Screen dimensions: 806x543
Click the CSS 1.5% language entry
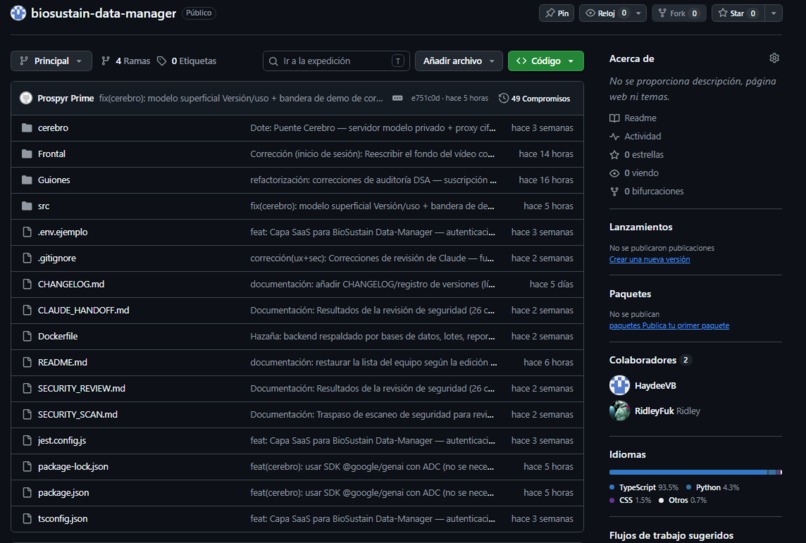[630, 500]
